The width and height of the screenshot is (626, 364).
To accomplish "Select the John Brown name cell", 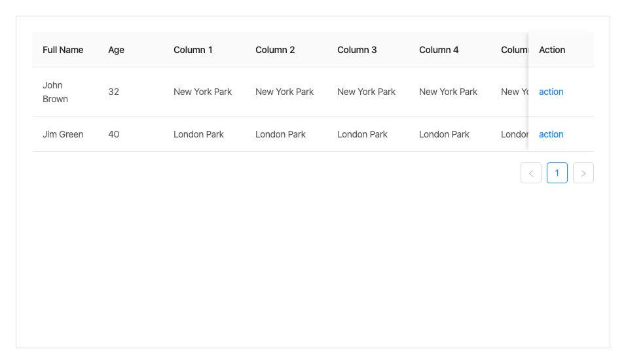I will 55,92.
